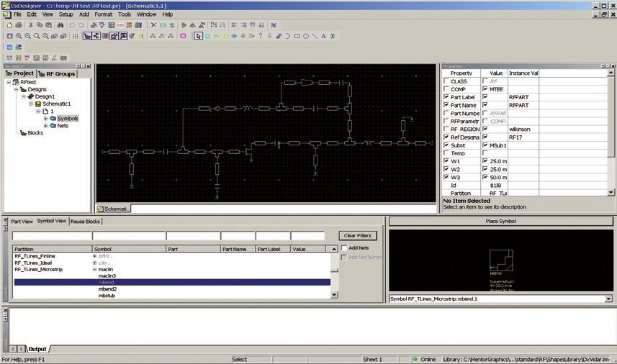Enable the Add Nets checkbox
This screenshot has width=617, height=364.
(x=344, y=248)
